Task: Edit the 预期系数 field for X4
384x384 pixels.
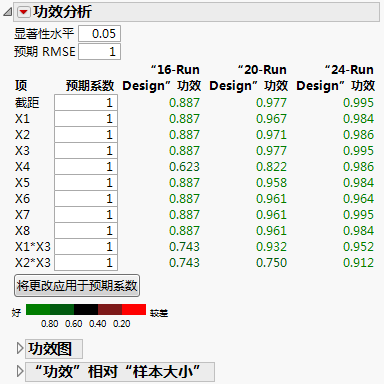Action: click(x=86, y=167)
